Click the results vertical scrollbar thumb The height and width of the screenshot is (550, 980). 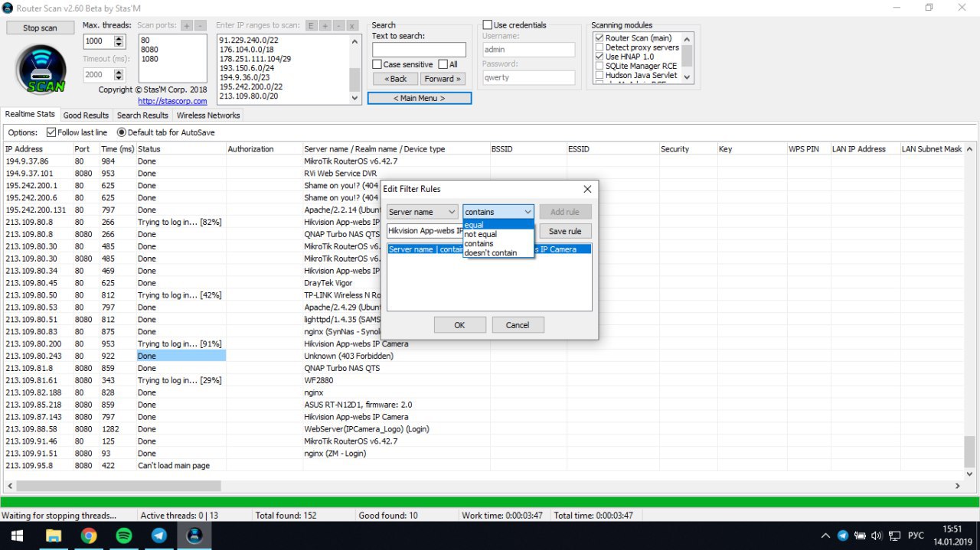click(x=970, y=451)
